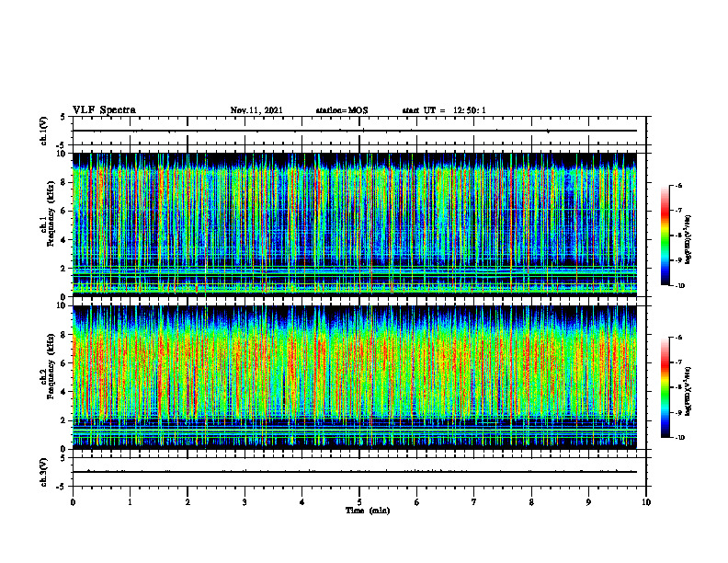Click time axis tick label "7"

474,502
